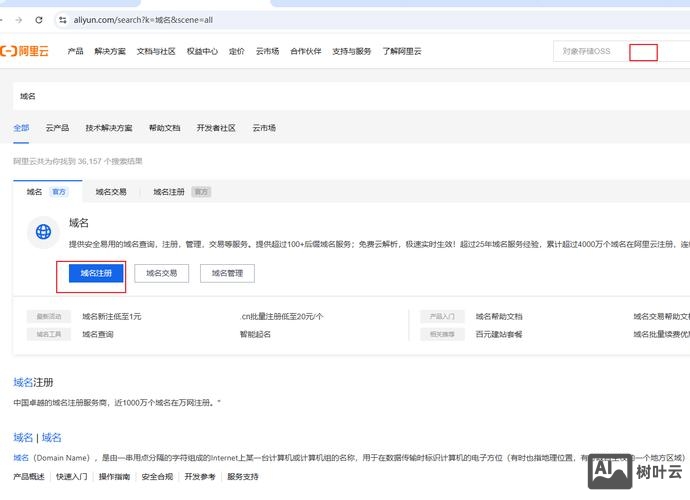
Task: Click the 域名管理 button
Action: (227, 273)
